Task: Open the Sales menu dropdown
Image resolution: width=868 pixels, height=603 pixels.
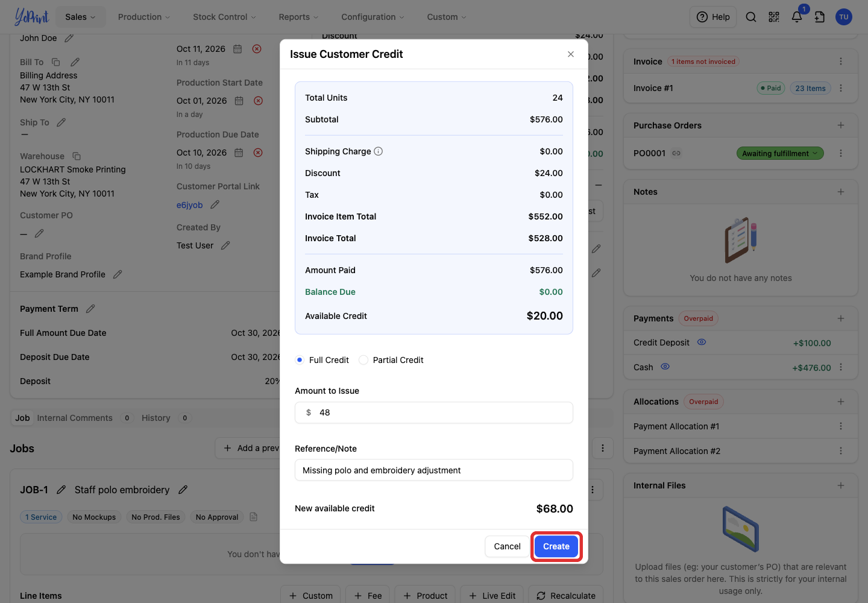Action: [x=80, y=17]
